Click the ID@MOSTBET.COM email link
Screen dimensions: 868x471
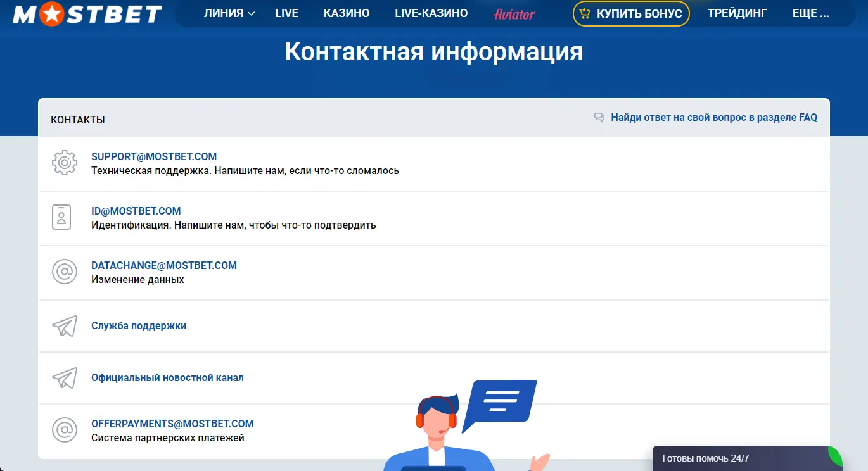[x=136, y=211]
